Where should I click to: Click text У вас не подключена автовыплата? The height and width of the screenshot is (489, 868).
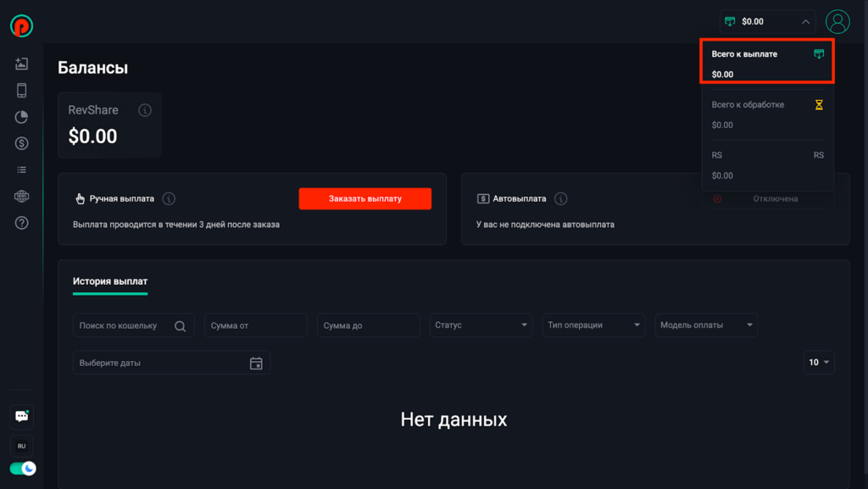click(545, 225)
